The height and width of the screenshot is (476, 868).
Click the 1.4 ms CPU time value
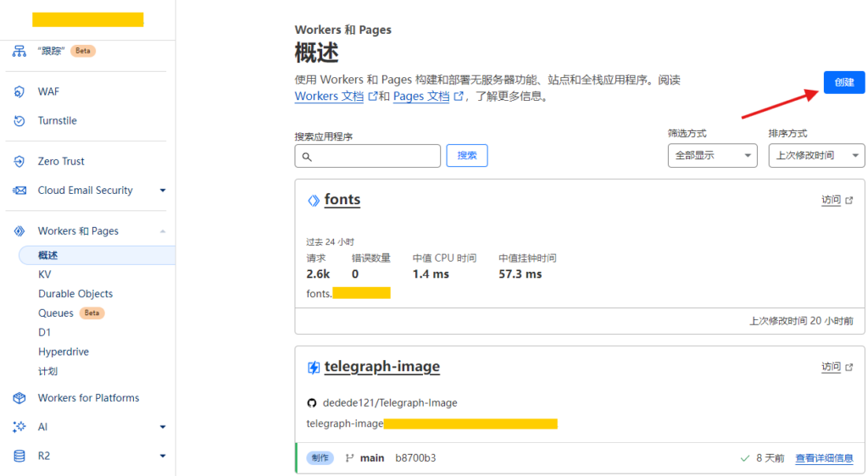(431, 274)
